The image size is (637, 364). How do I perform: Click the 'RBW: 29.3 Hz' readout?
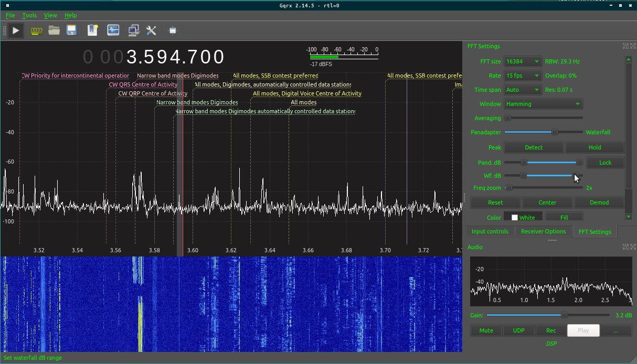pos(562,61)
